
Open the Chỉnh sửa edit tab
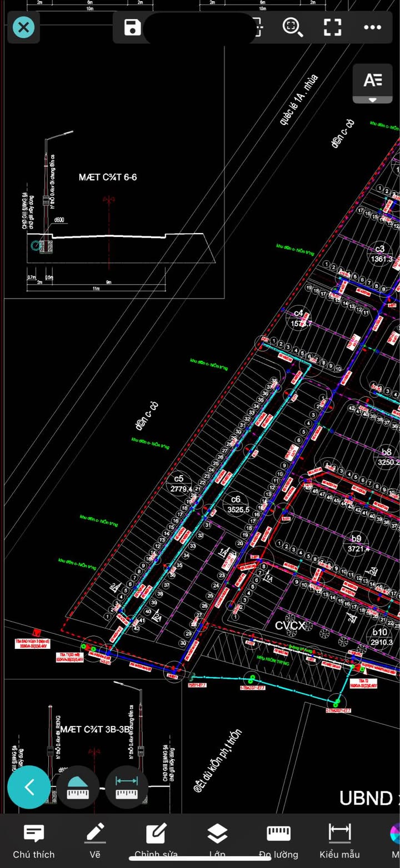[156, 840]
